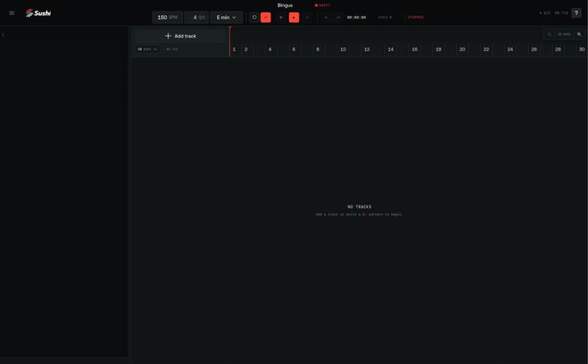
Task: Click the STOPPED status label
Action: click(x=416, y=18)
